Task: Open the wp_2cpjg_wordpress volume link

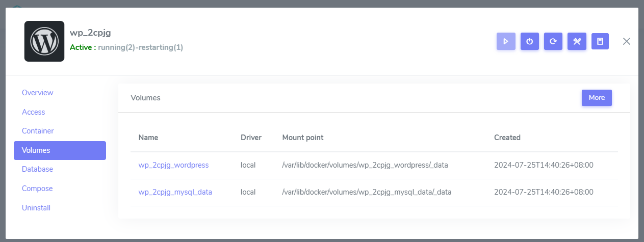Action: (x=173, y=165)
